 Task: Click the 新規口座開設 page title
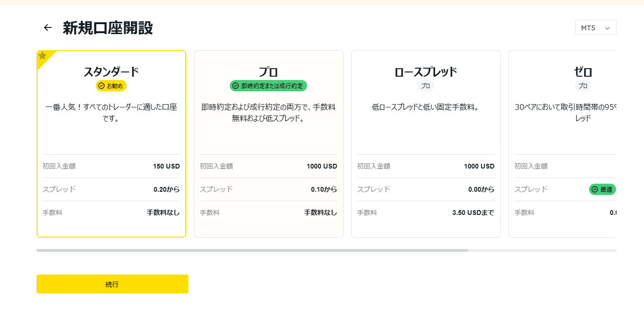(108, 28)
